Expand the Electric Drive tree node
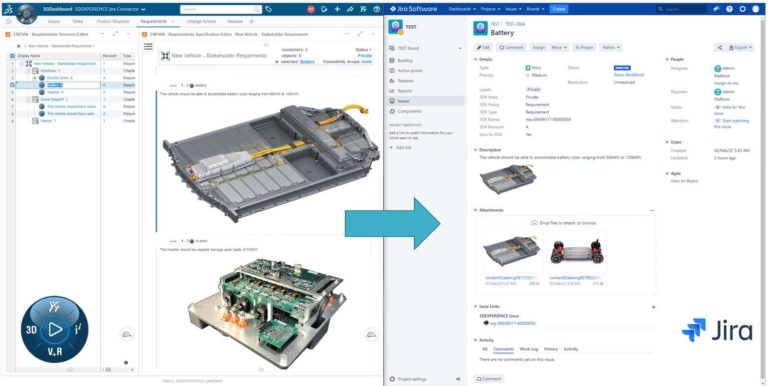This screenshot has width=768, height=386. click(x=35, y=78)
